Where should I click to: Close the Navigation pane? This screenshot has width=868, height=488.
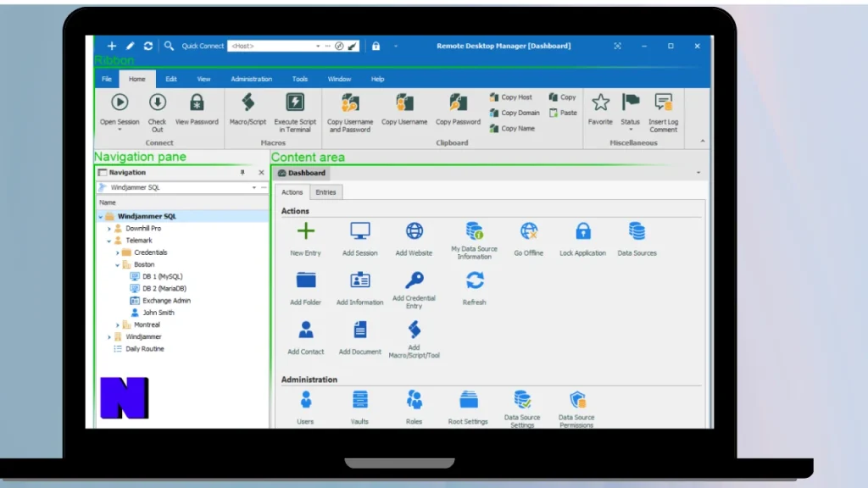pos(261,173)
